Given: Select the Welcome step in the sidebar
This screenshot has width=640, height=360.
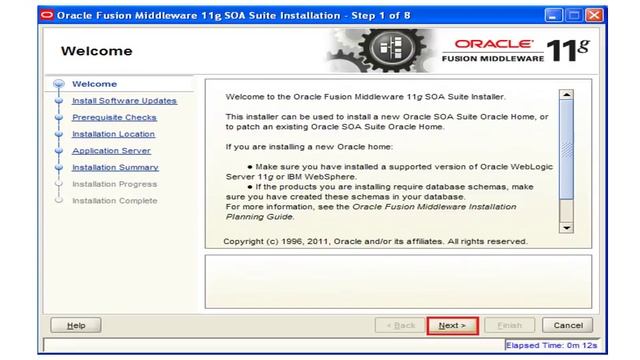Looking at the screenshot, I should 94,84.
